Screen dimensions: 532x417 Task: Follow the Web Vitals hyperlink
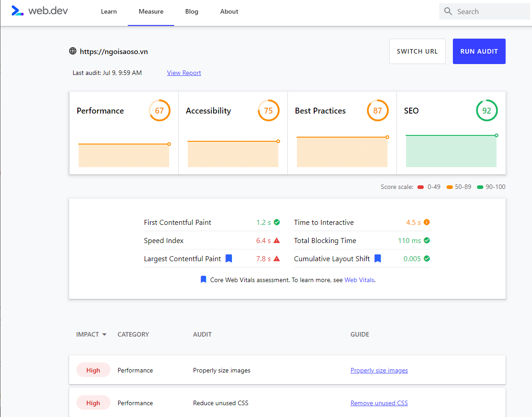pos(359,279)
